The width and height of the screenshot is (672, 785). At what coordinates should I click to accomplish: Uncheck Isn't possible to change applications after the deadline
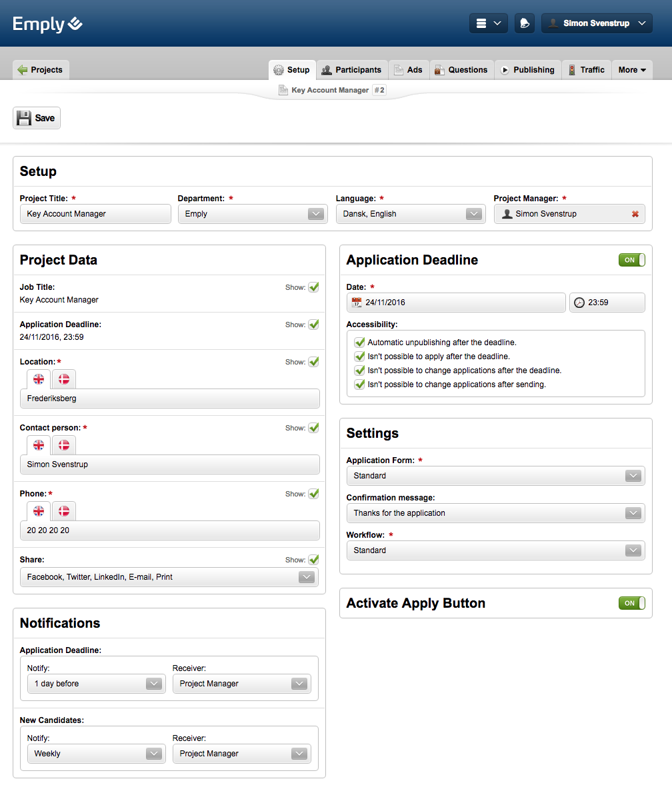[x=359, y=371]
